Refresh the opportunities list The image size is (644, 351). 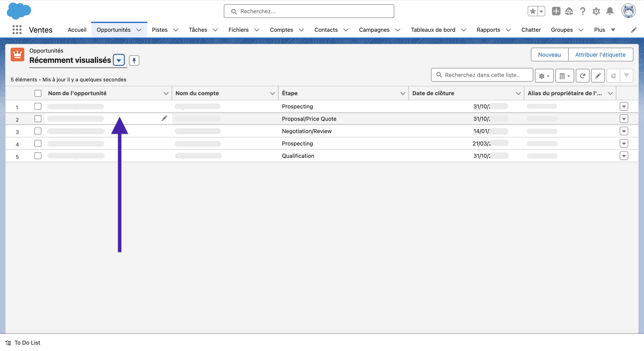tap(582, 75)
